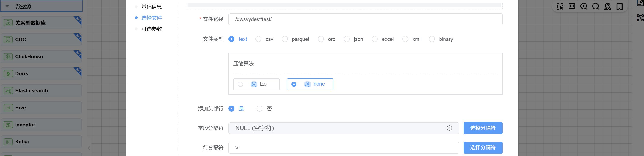Collapse the left sidebar with arrow
644x156 pixels.
click(x=89, y=148)
